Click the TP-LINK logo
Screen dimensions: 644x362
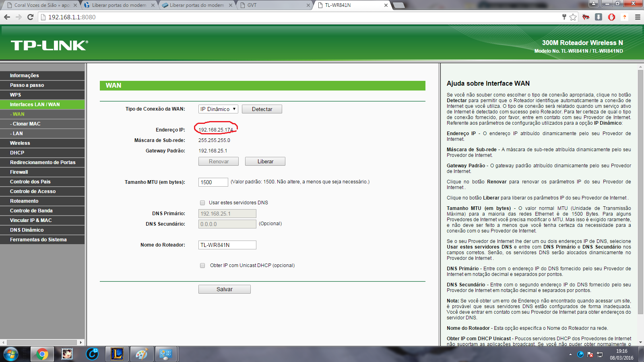49,45
